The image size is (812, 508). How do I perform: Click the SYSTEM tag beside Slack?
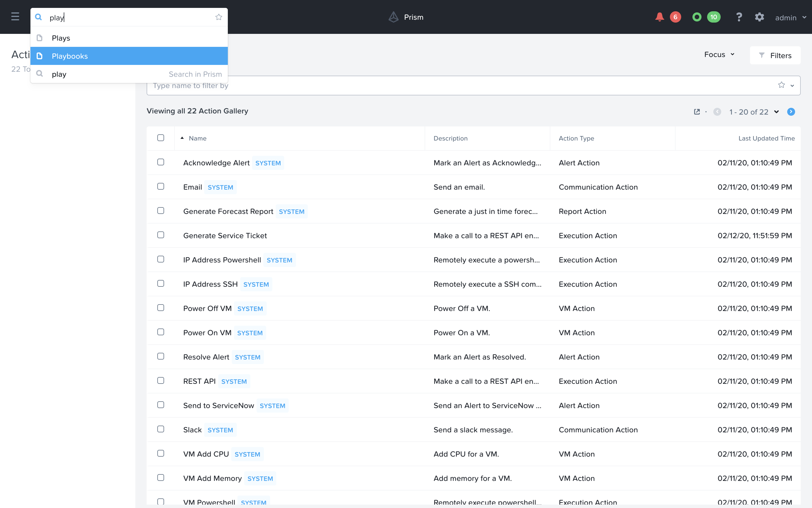(x=220, y=430)
